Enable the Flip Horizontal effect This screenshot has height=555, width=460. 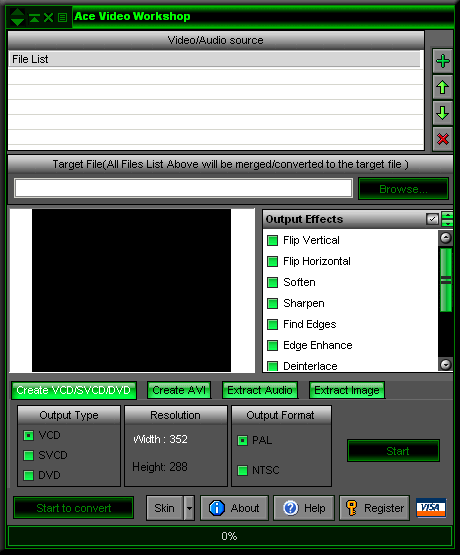point(272,262)
